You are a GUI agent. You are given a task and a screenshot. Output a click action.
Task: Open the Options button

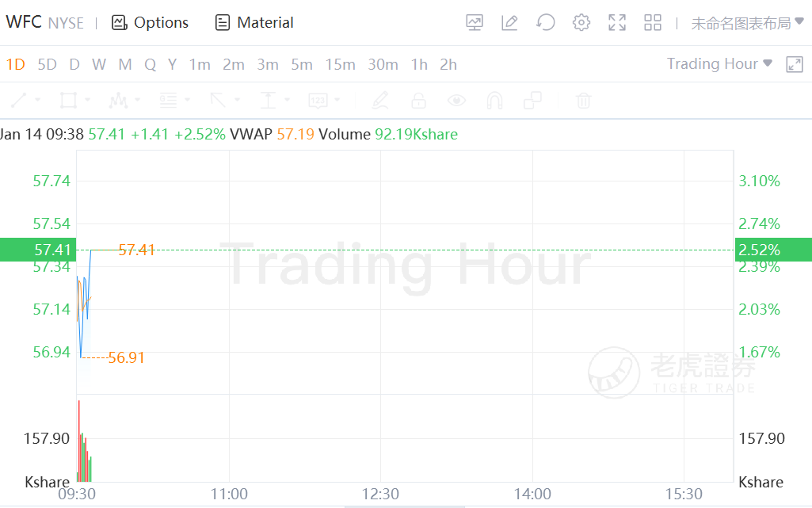point(150,23)
